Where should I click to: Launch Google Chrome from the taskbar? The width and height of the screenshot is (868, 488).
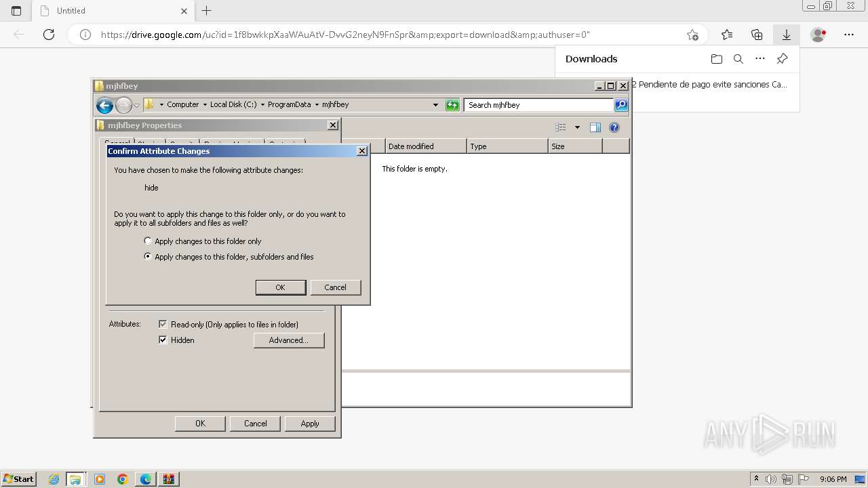click(123, 479)
